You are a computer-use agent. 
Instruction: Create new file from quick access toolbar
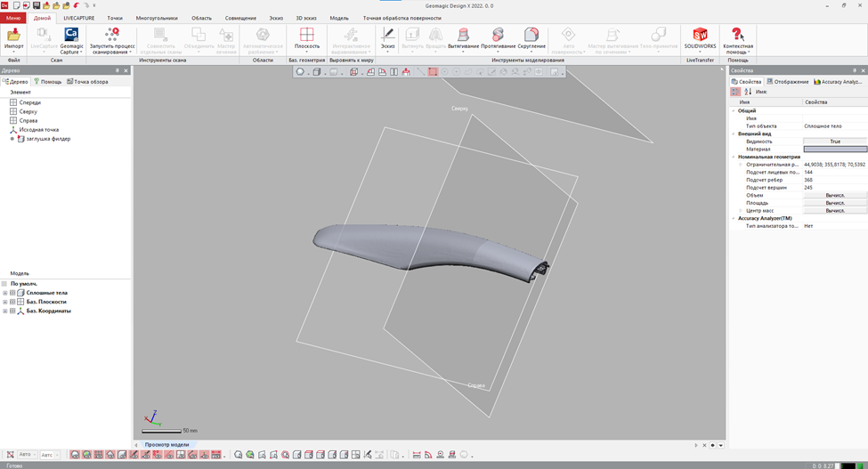point(17,5)
